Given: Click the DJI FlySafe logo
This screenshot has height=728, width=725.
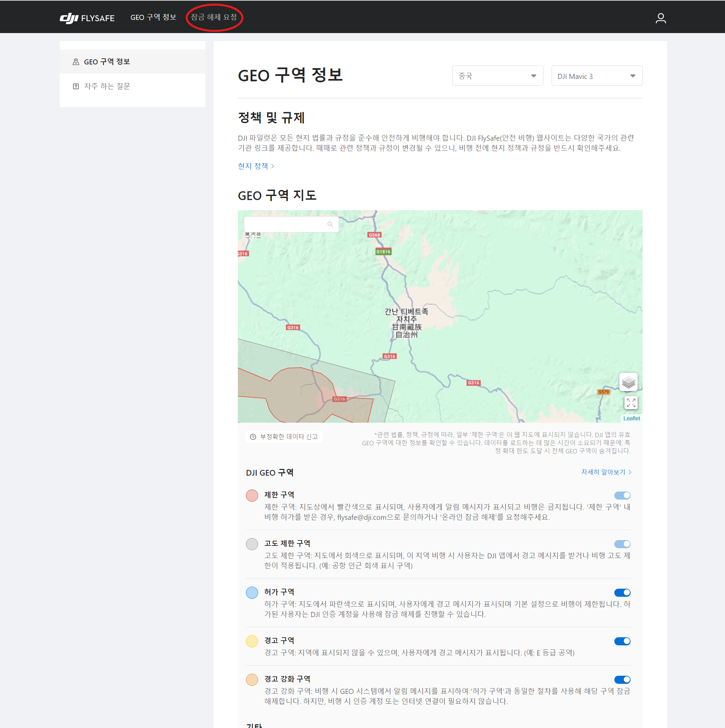Looking at the screenshot, I should 87,18.
